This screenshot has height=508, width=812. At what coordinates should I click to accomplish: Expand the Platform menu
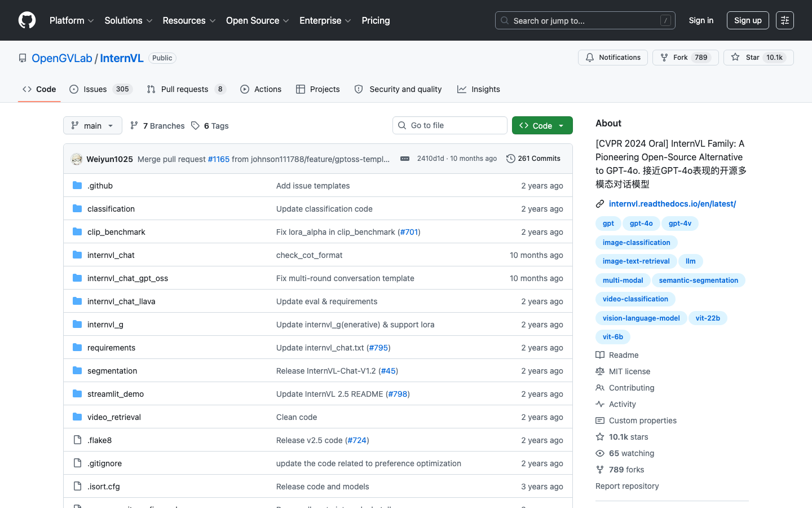(72, 20)
